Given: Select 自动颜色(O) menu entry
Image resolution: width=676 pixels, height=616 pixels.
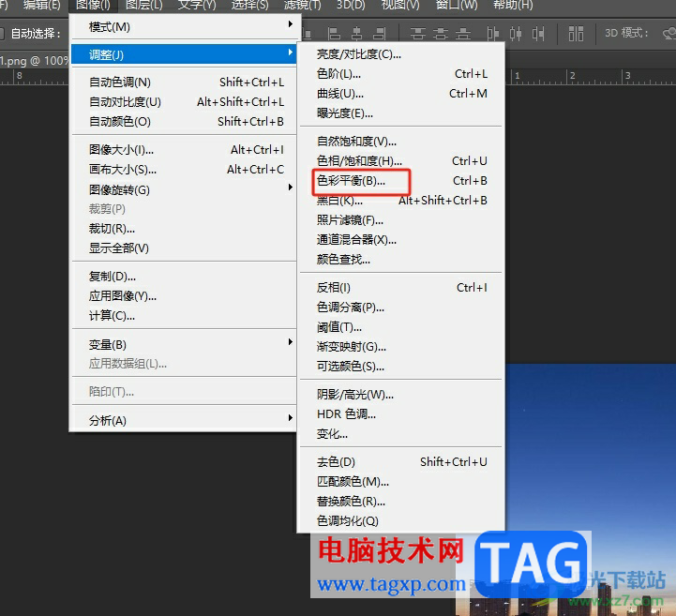Looking at the screenshot, I should coord(184,122).
